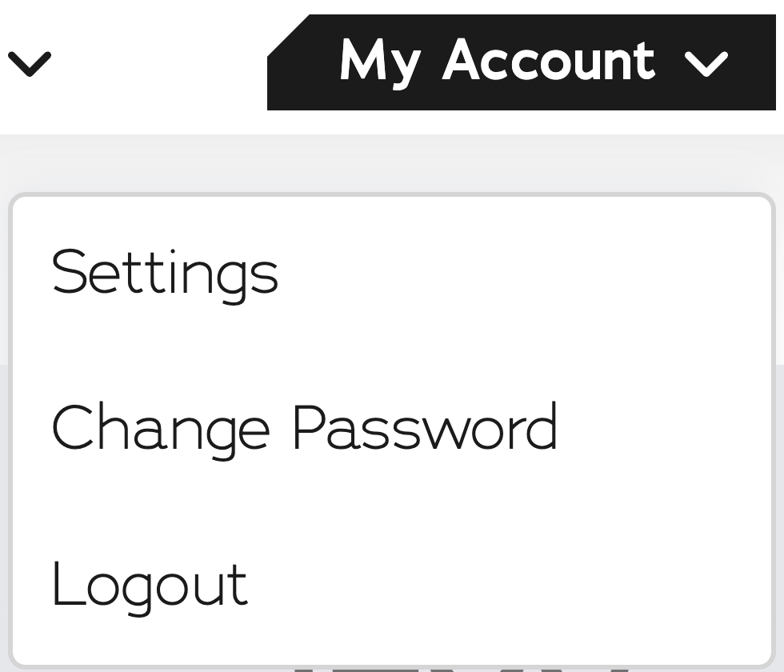784x672 pixels.
Task: Choose the Settings menu item
Action: point(165,273)
